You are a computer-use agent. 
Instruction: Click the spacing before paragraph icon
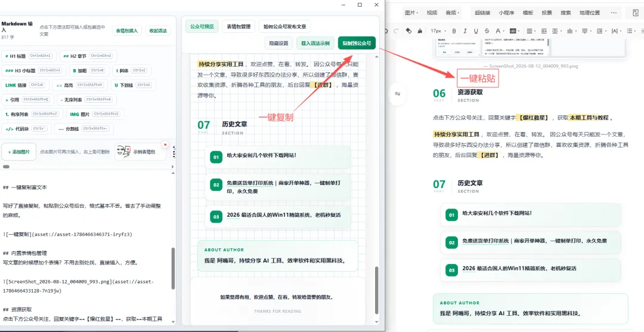click(x=570, y=31)
